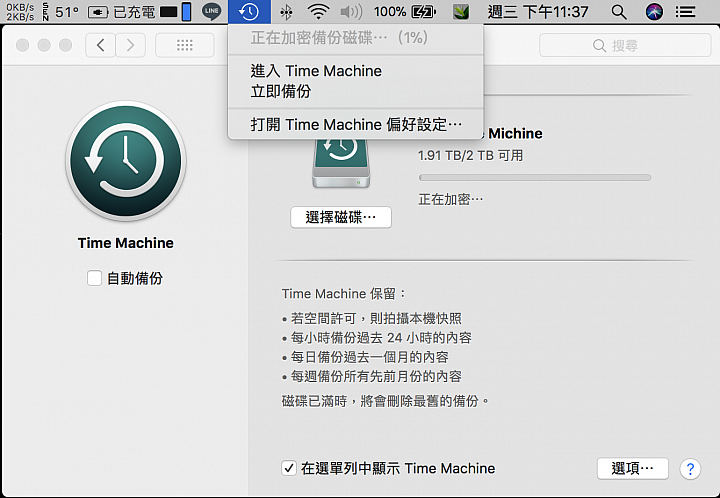
Task: Click 每小時備份過去 24 小時的內容 line
Action: [377, 338]
